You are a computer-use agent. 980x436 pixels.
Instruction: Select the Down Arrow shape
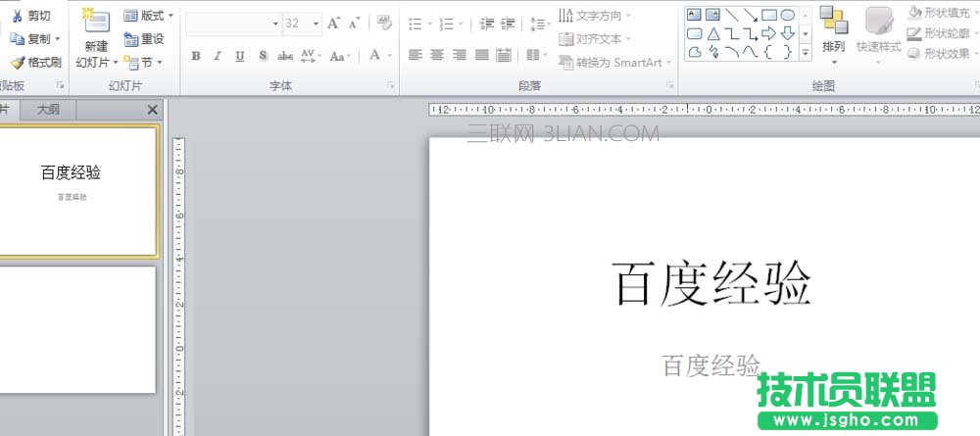[788, 33]
